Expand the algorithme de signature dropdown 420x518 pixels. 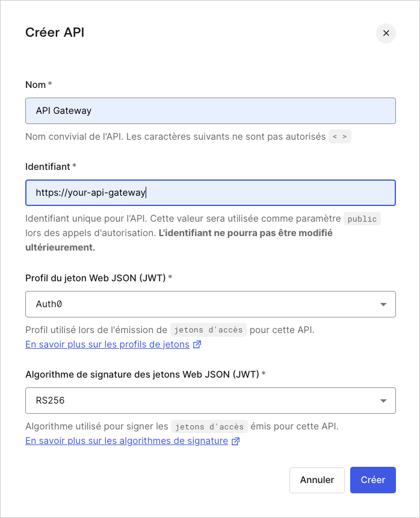click(x=210, y=401)
